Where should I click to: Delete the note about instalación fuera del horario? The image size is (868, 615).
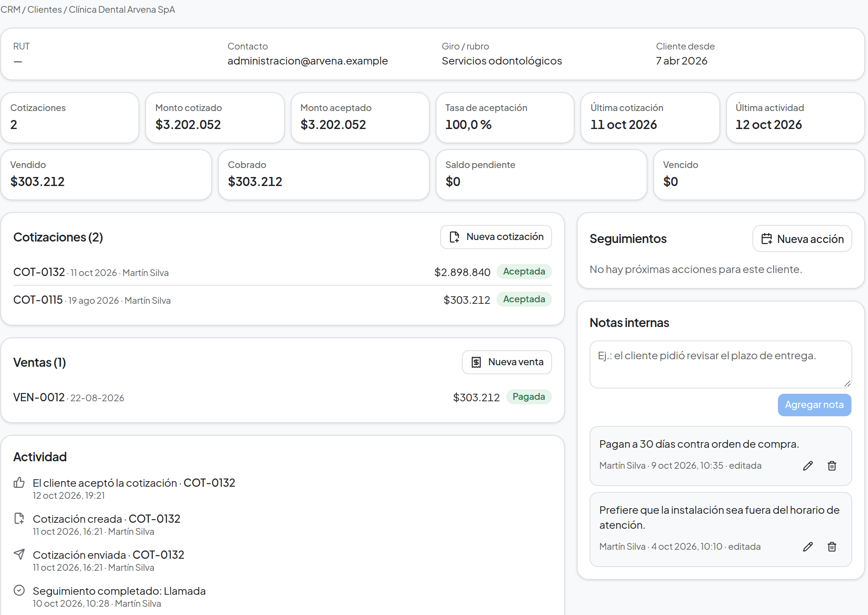click(x=832, y=547)
